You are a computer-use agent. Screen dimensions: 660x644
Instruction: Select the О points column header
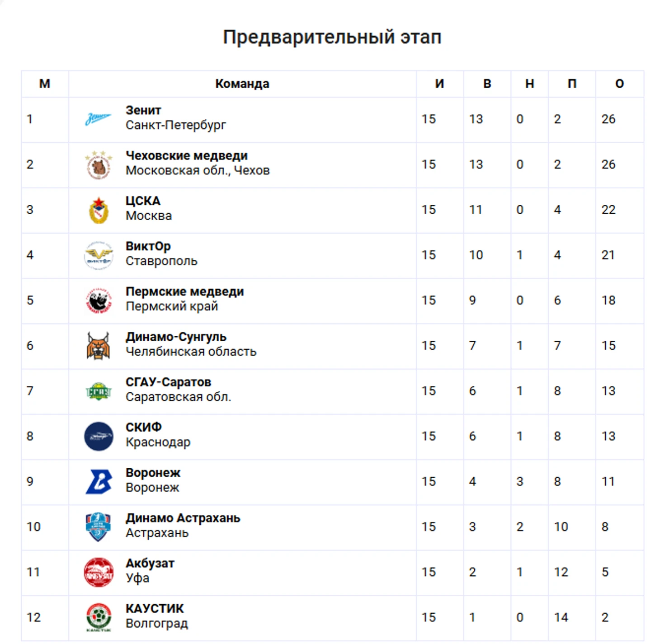pos(620,84)
